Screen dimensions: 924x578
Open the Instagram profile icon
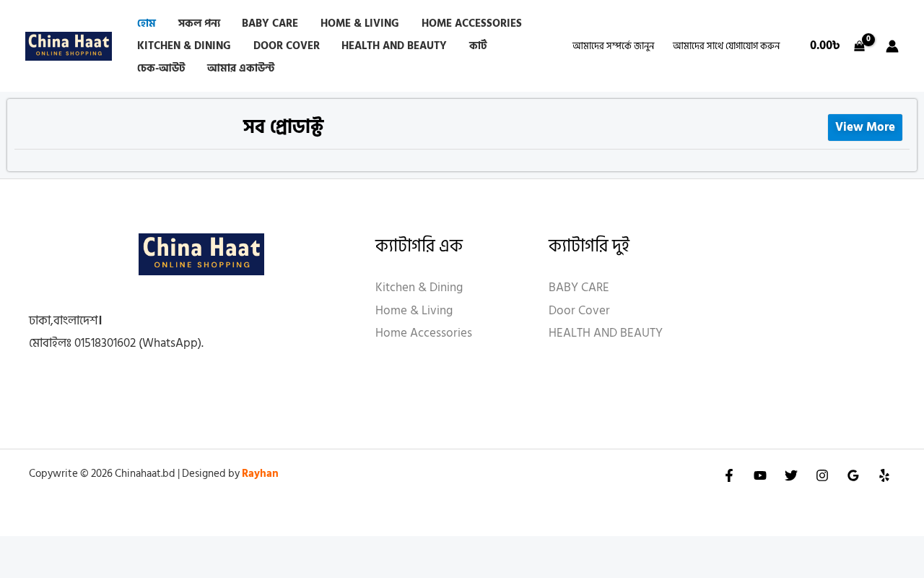[x=822, y=475]
